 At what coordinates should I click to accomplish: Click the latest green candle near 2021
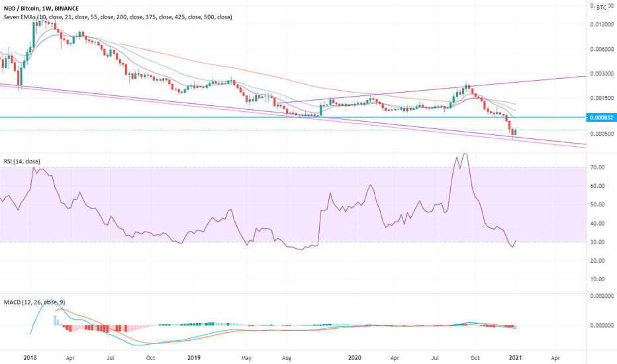[x=516, y=132]
